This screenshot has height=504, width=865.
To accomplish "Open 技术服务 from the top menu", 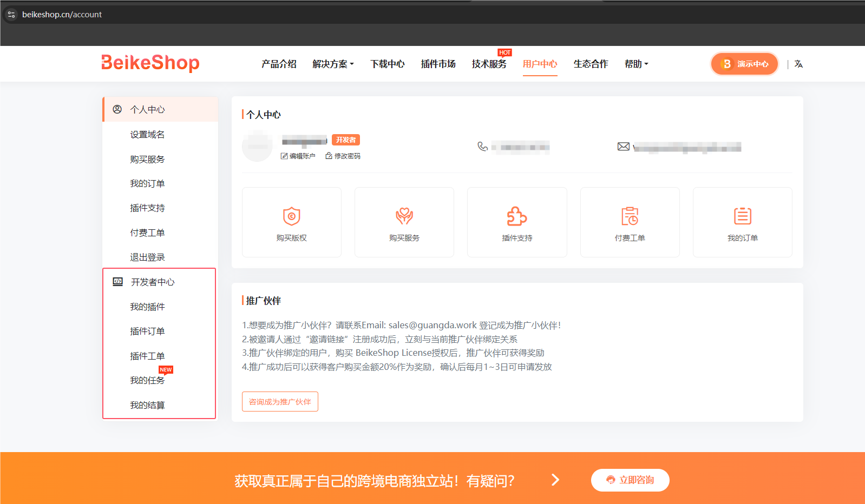I will (489, 64).
